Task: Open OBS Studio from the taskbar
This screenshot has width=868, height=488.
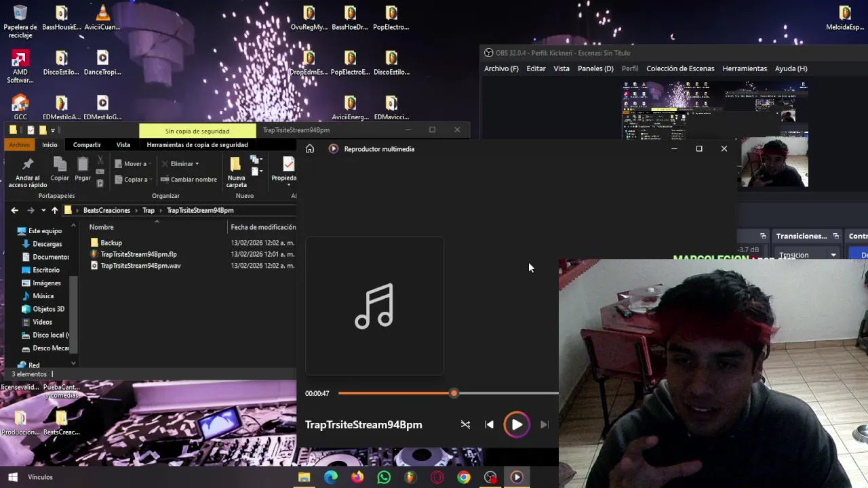Action: 490,477
